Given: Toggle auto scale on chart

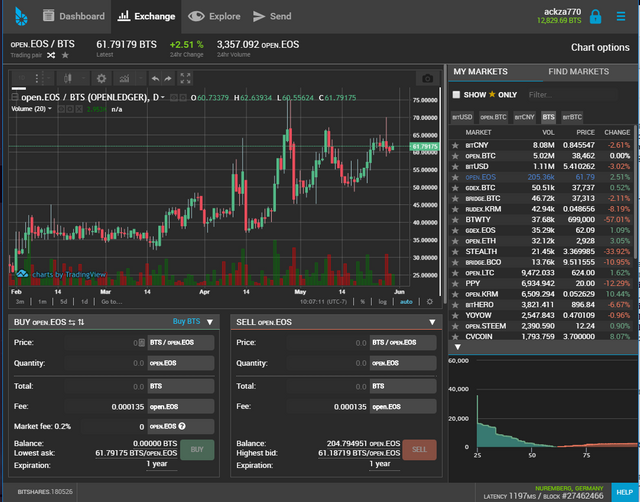Looking at the screenshot, I should (x=406, y=302).
